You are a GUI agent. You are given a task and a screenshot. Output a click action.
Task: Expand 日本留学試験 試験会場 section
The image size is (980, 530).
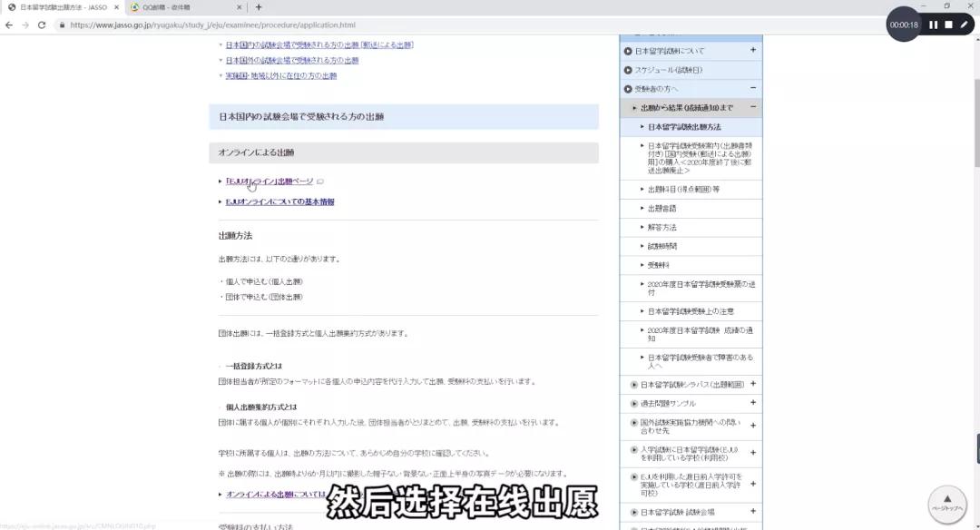(753, 511)
